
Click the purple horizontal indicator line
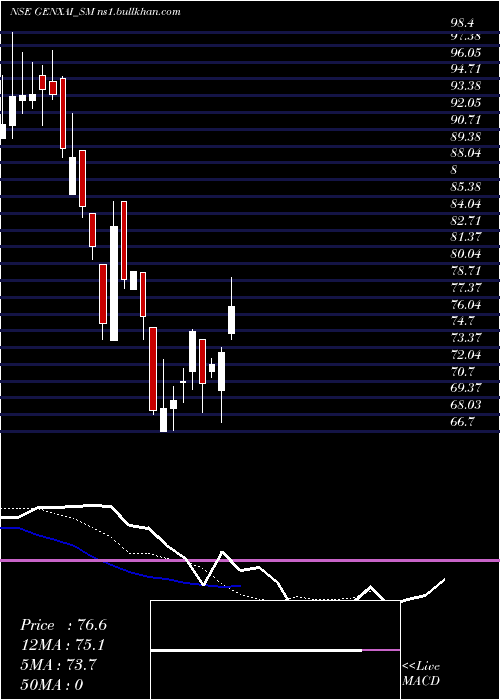[x=250, y=560]
